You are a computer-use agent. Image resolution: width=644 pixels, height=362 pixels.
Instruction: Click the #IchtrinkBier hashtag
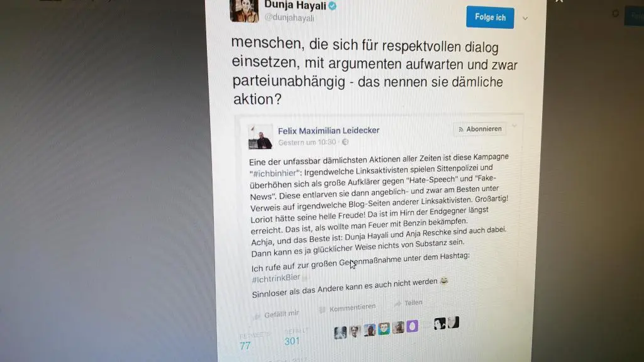click(276, 278)
